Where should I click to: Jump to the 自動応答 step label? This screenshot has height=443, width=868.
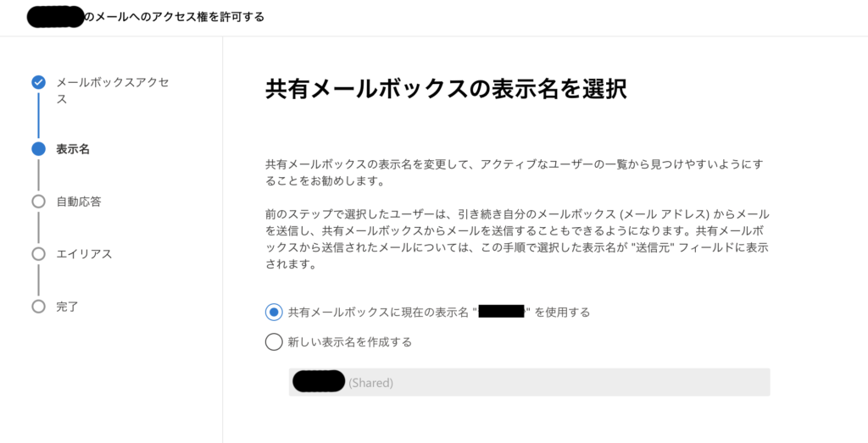tap(79, 202)
